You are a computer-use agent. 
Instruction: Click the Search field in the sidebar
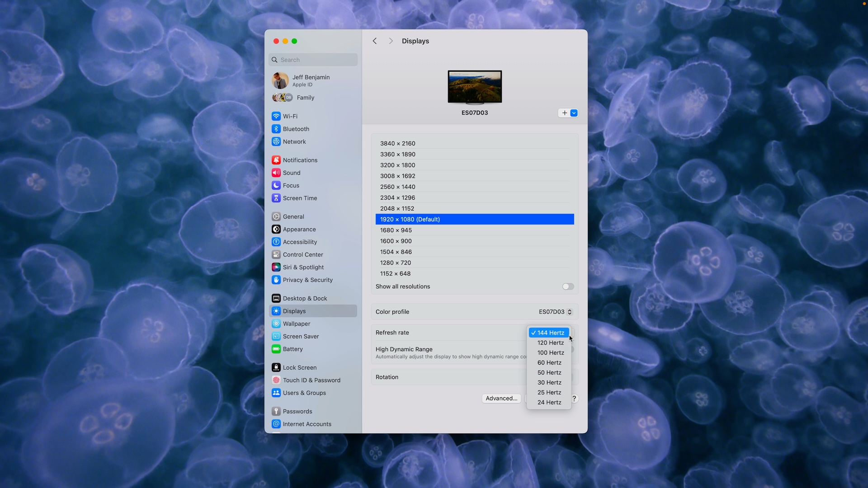tap(313, 59)
